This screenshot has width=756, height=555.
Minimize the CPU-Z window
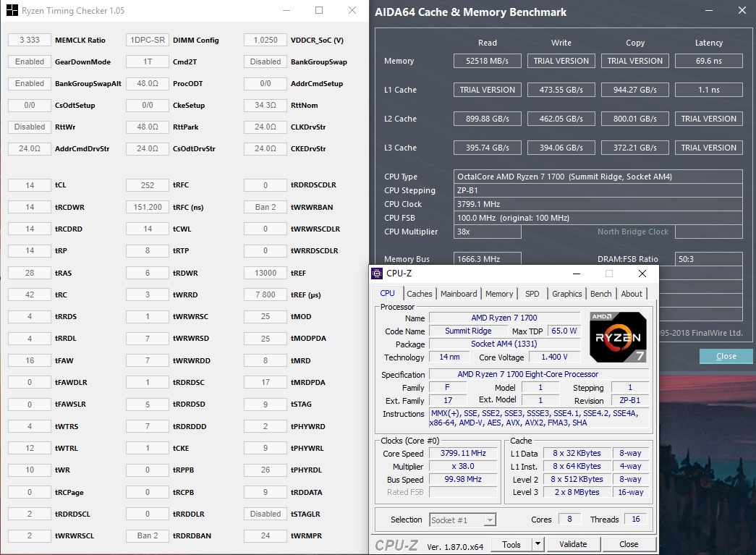coord(576,274)
